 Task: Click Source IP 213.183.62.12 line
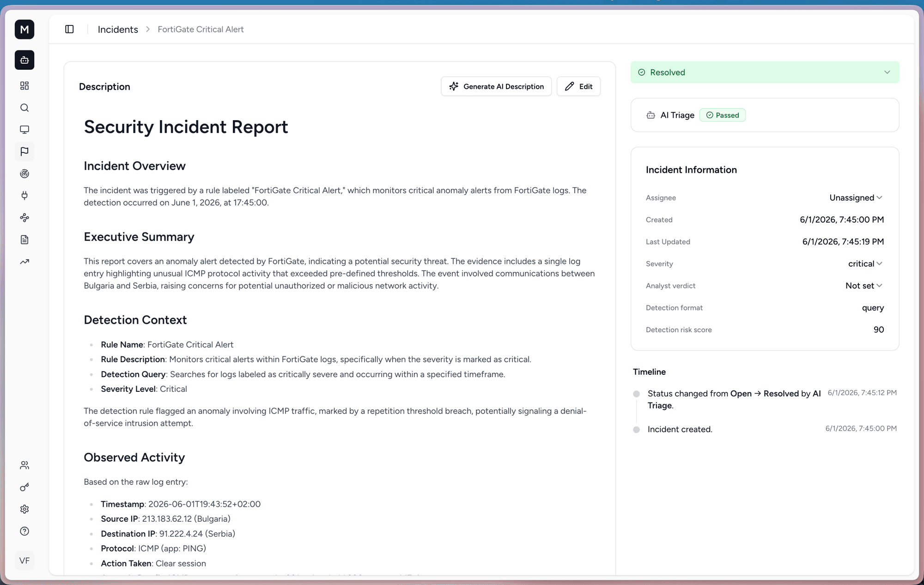pyautogui.click(x=165, y=519)
